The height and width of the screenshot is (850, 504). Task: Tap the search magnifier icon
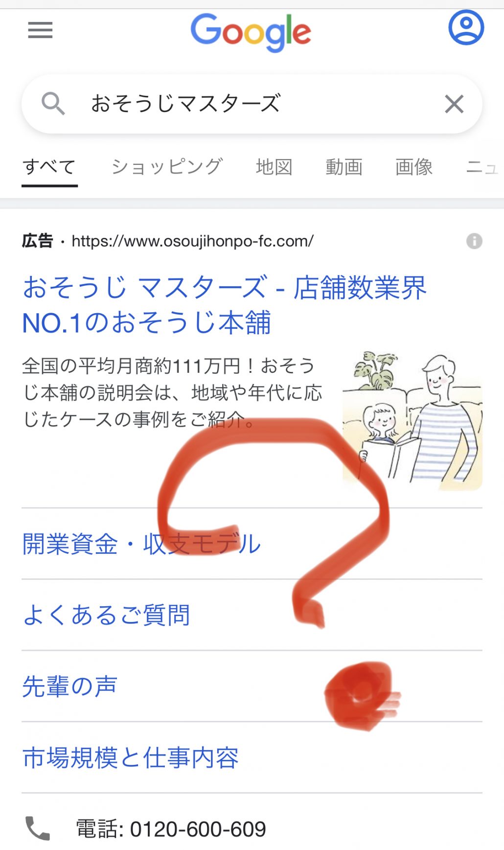(53, 104)
